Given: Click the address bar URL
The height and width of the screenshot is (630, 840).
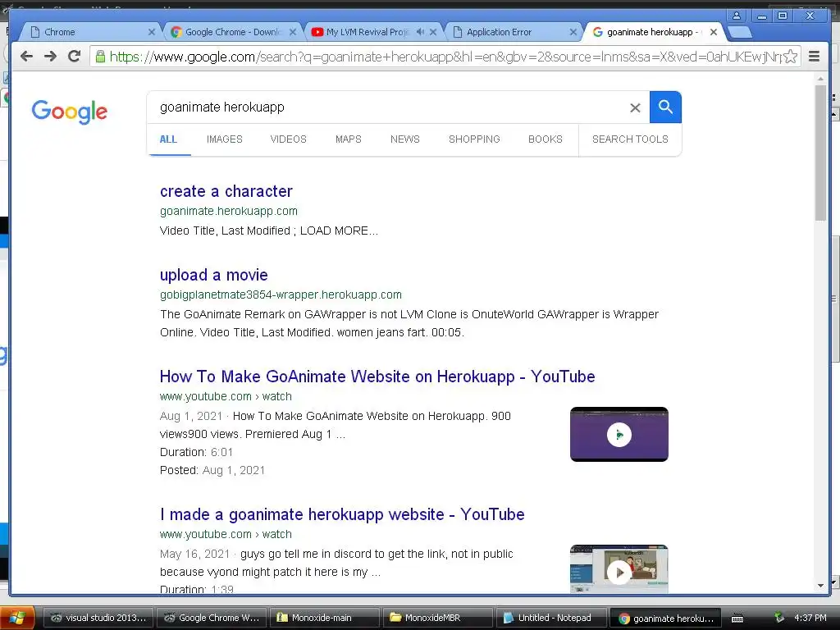Looking at the screenshot, I should pos(445,57).
